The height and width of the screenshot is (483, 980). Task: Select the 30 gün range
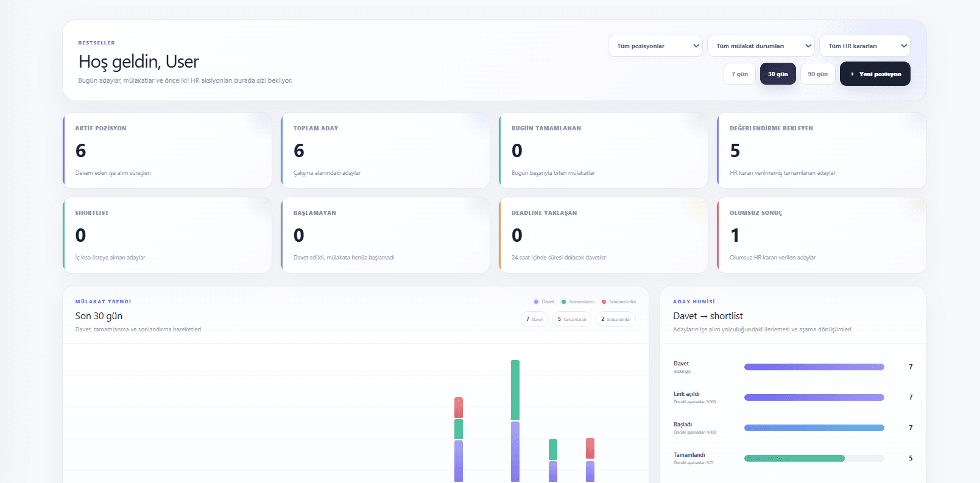click(778, 74)
